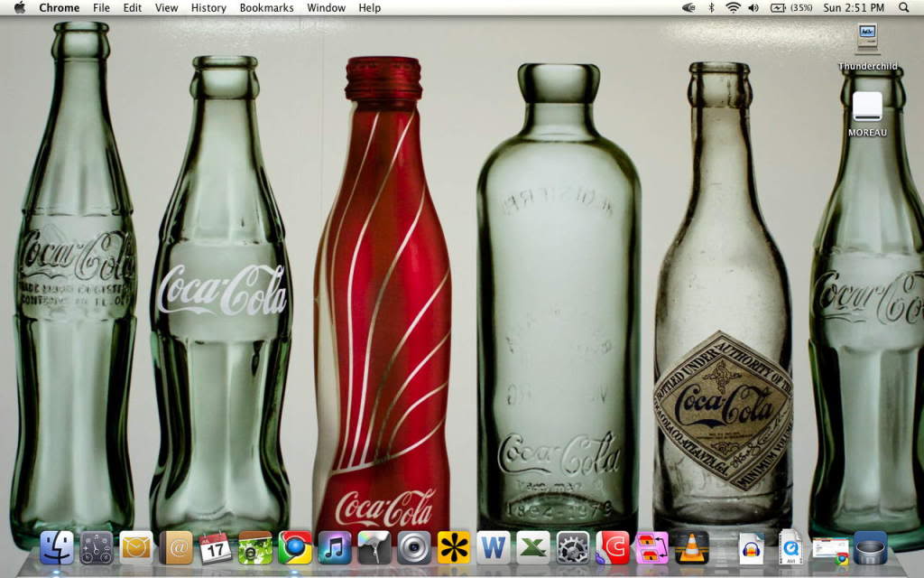The image size is (924, 578).
Task: Click the eye-shaped menu bar icon
Action: pyautogui.click(x=688, y=7)
